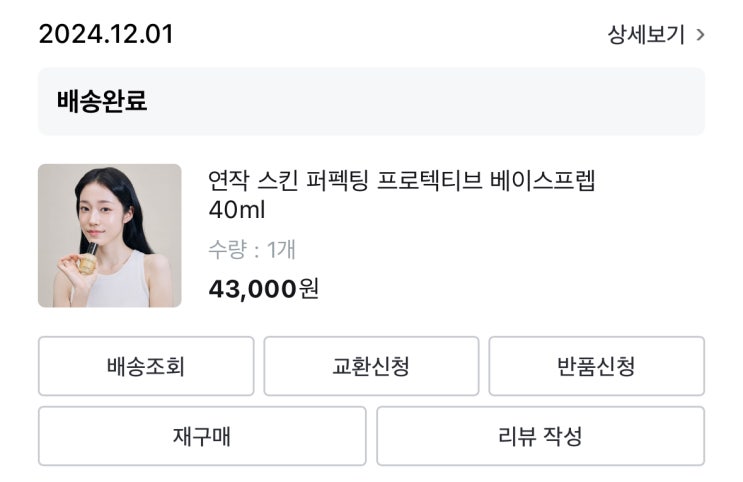Write a review using 리뷰 작성

coord(540,436)
